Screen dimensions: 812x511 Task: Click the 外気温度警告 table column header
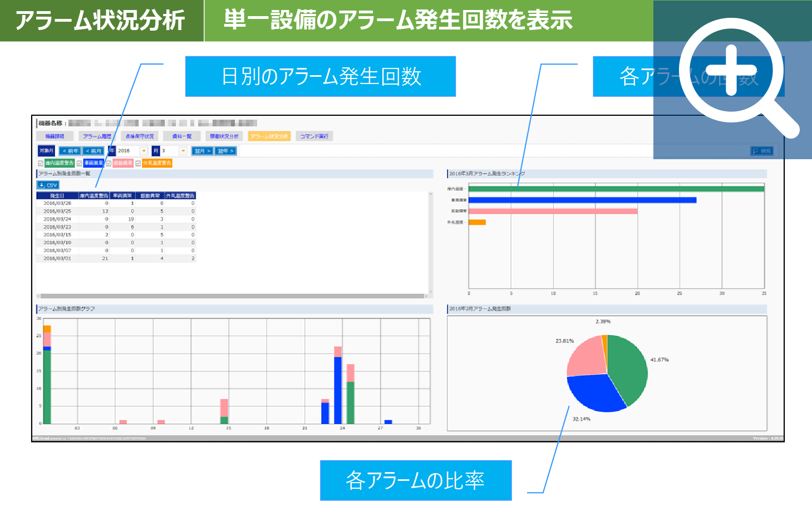click(180, 196)
